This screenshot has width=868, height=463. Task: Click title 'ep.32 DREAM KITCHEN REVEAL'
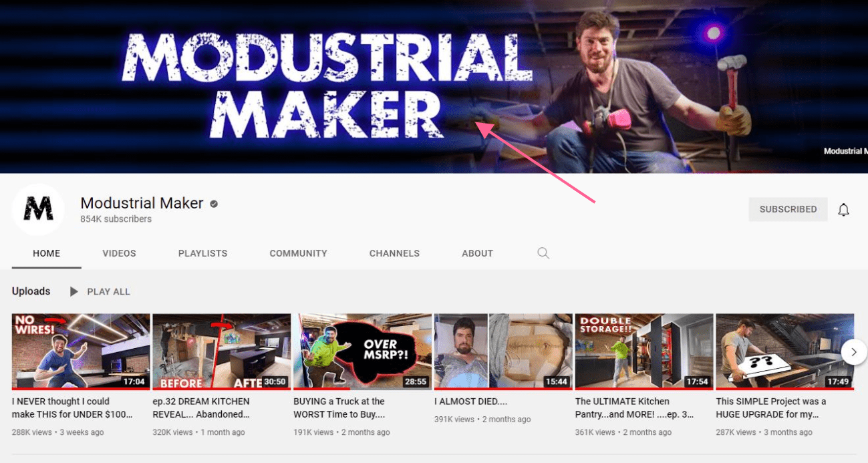pyautogui.click(x=201, y=408)
